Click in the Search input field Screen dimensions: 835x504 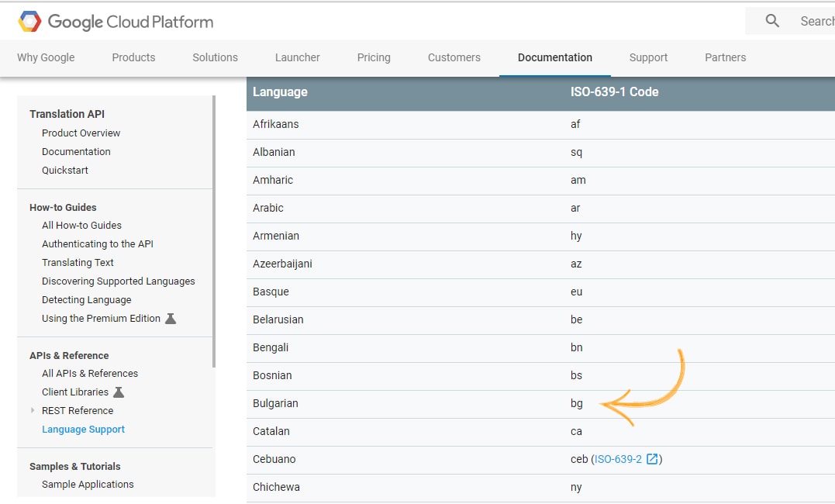[814, 21]
